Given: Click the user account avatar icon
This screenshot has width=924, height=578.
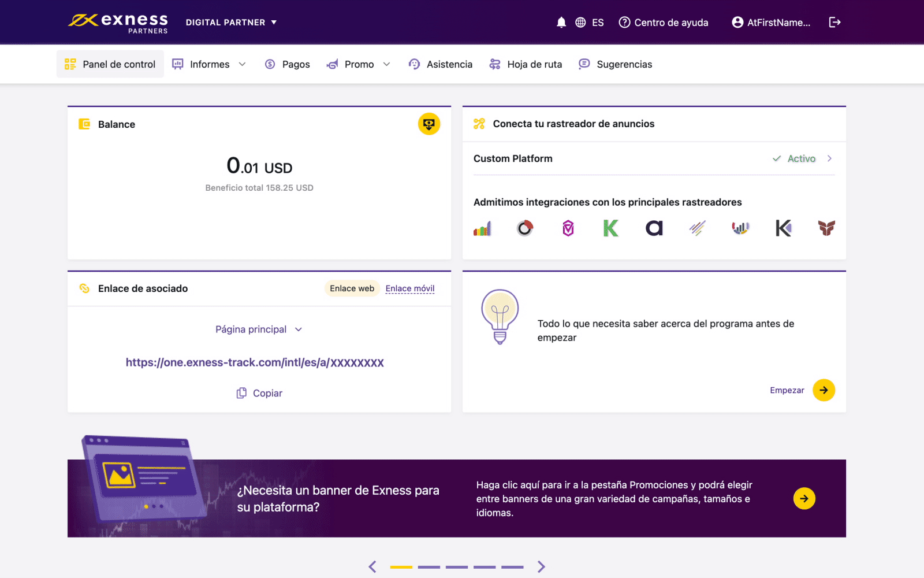Looking at the screenshot, I should click(x=737, y=23).
